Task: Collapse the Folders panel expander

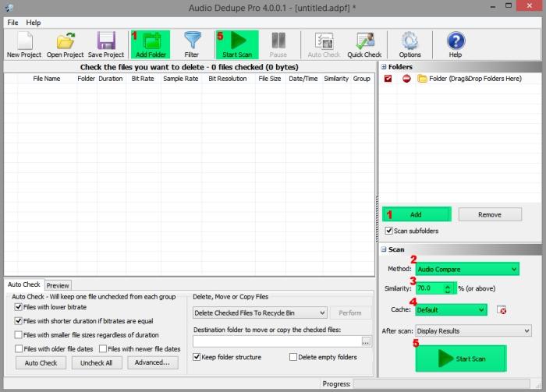Action: (x=384, y=67)
